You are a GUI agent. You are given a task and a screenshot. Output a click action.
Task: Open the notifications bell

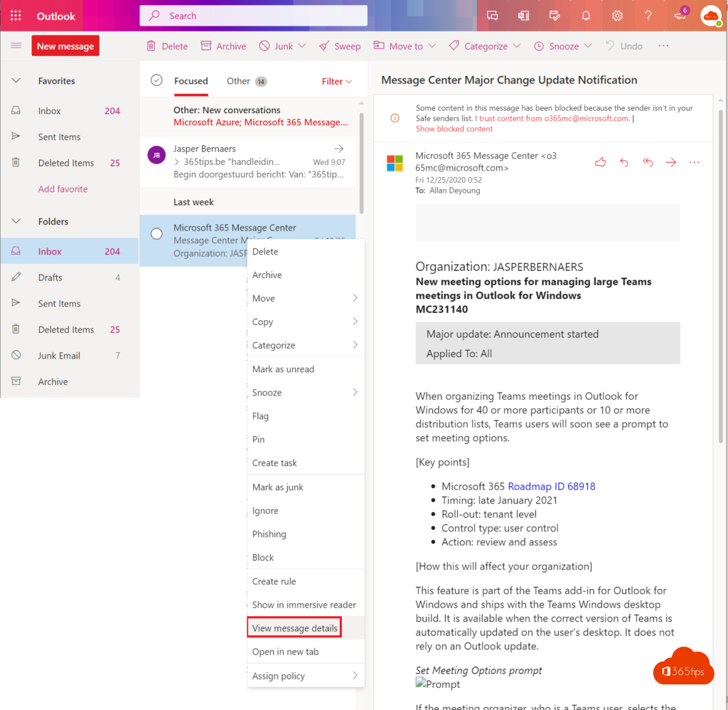(586, 16)
